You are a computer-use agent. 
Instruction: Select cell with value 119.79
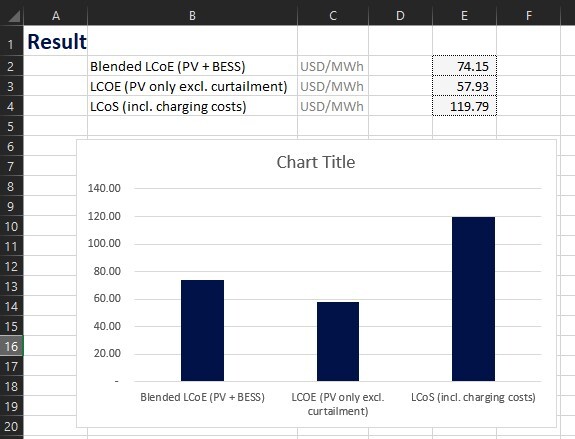point(464,106)
